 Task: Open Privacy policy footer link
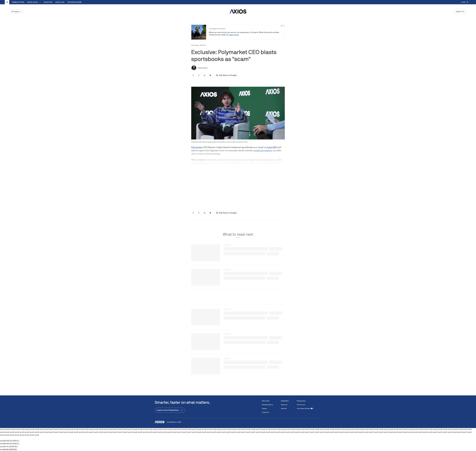click(301, 401)
